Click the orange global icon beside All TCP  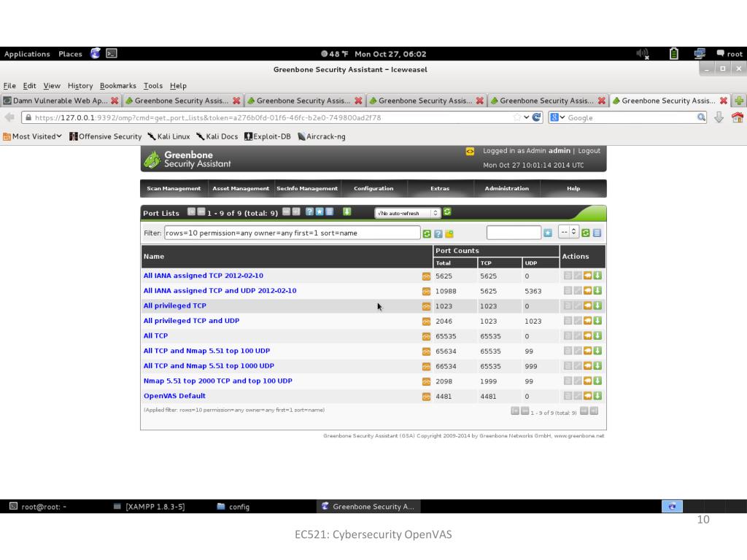click(426, 337)
